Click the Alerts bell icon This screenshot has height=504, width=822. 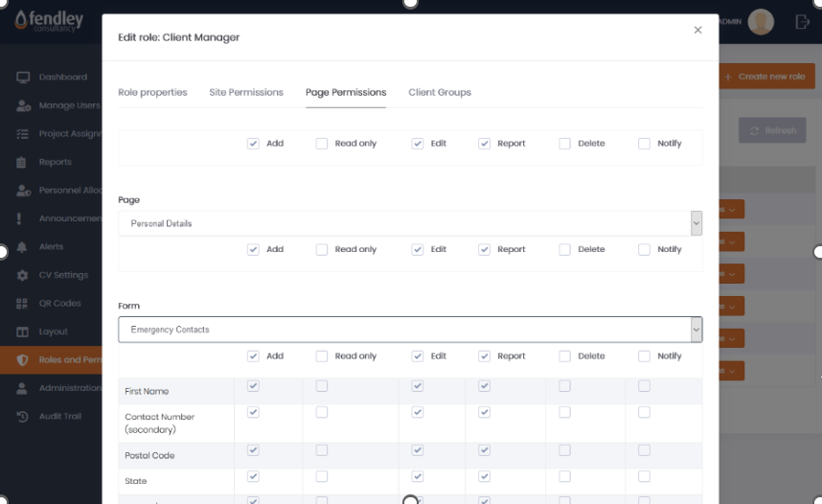23,247
